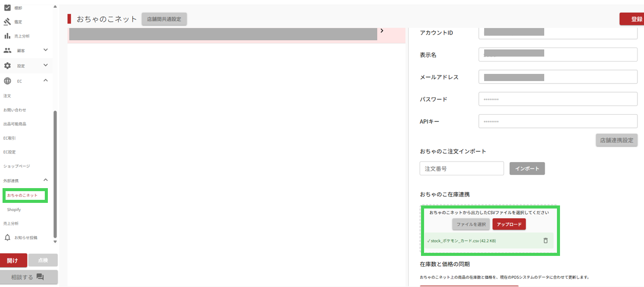644x287 pixels.
Task: Open 売上分析 bar chart icon
Action: 7,36
